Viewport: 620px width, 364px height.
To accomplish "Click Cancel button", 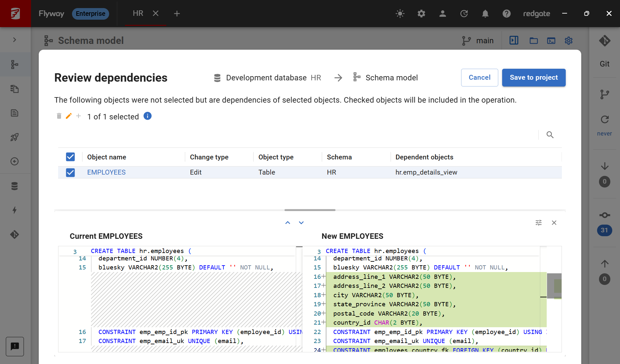I will click(479, 77).
